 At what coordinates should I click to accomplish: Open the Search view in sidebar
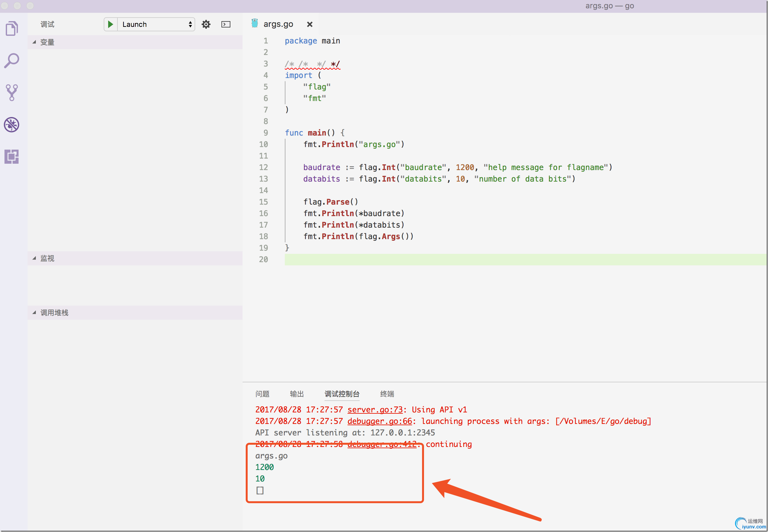[12, 61]
